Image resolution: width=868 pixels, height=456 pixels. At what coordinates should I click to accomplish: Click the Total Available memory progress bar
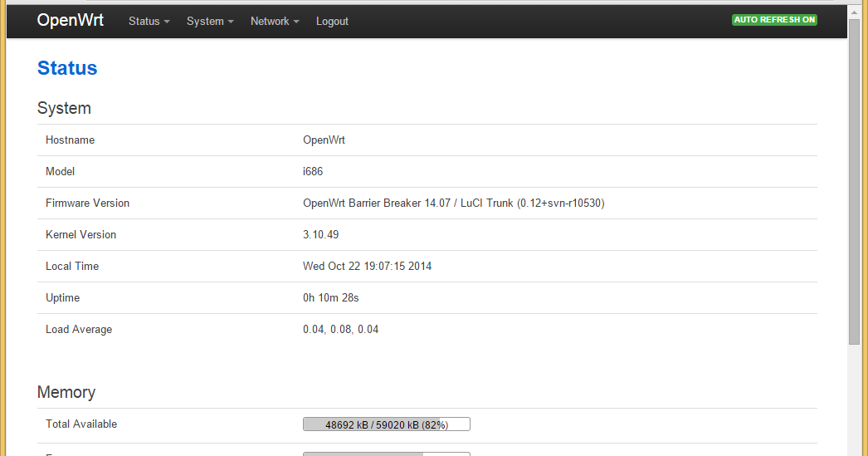tap(387, 424)
